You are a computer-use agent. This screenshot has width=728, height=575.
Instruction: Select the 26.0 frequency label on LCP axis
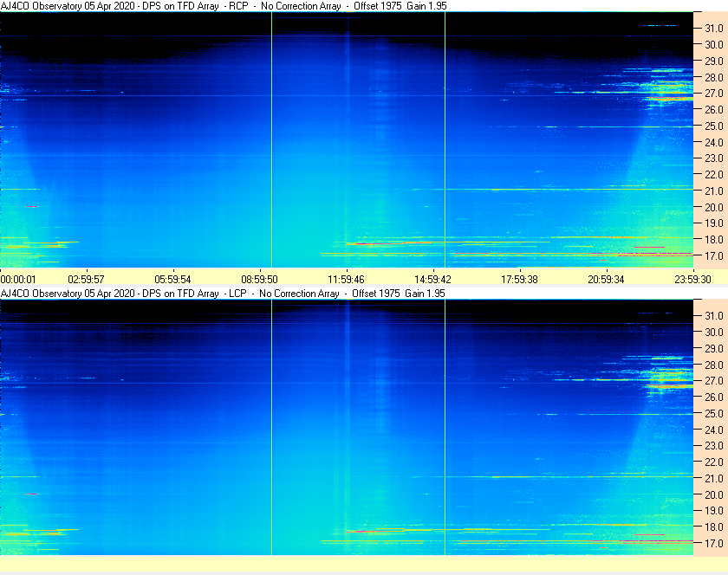714,397
